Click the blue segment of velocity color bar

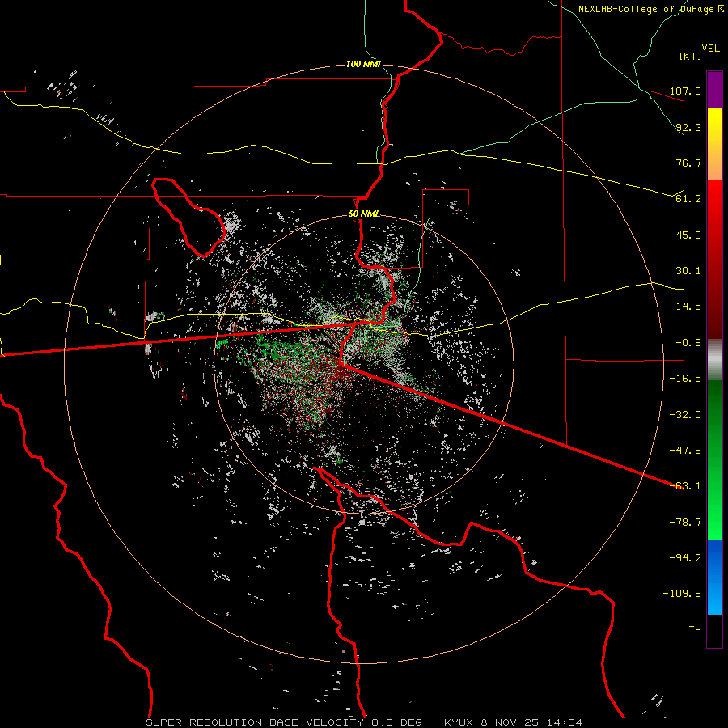[714, 577]
